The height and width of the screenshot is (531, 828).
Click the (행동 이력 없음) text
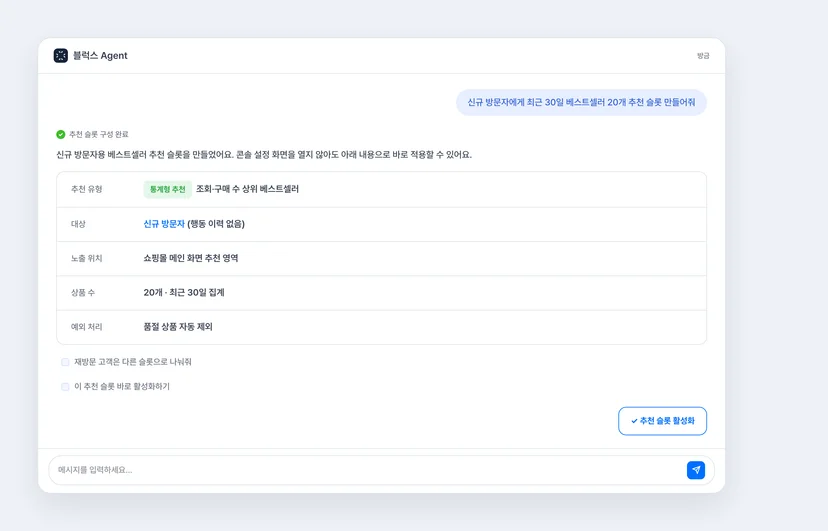click(216, 224)
